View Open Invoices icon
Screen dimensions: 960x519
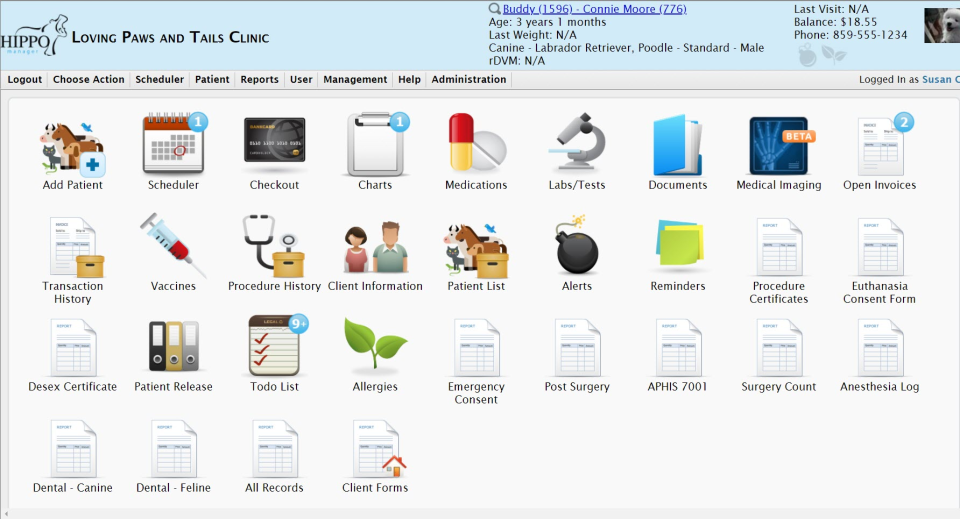(880, 146)
